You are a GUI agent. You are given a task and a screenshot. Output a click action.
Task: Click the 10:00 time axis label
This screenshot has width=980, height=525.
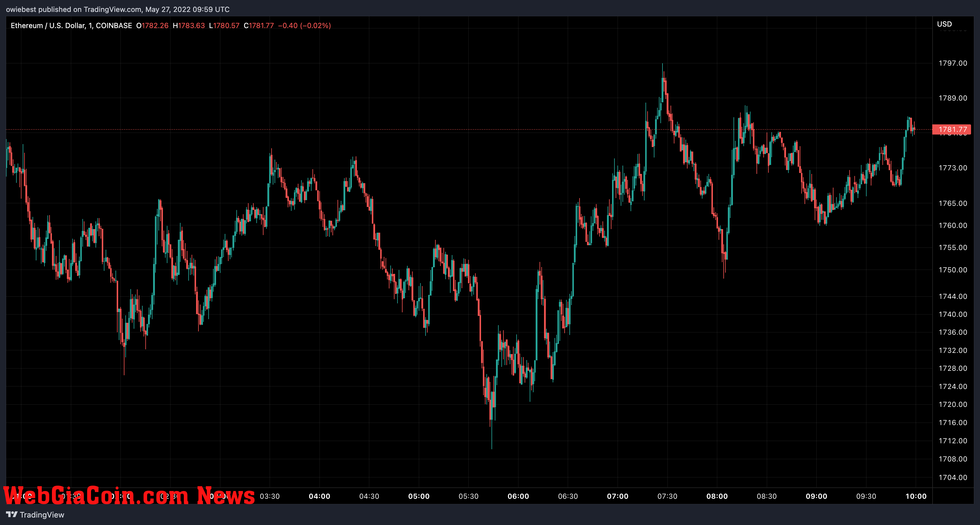916,496
